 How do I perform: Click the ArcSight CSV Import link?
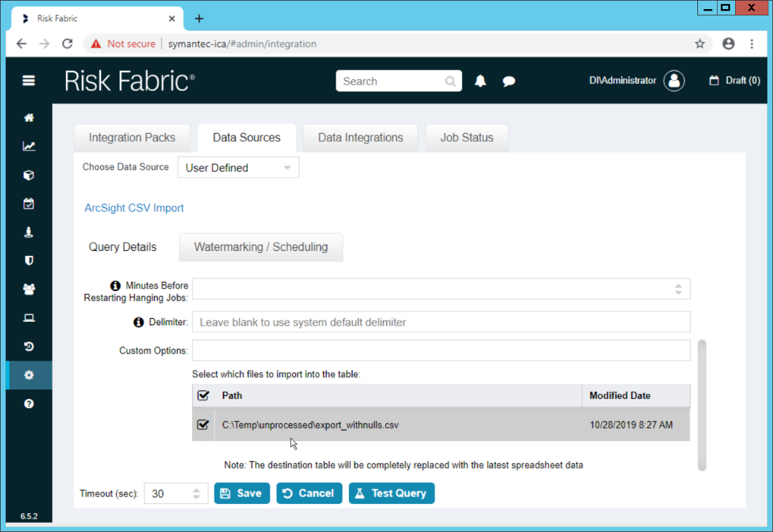click(134, 208)
